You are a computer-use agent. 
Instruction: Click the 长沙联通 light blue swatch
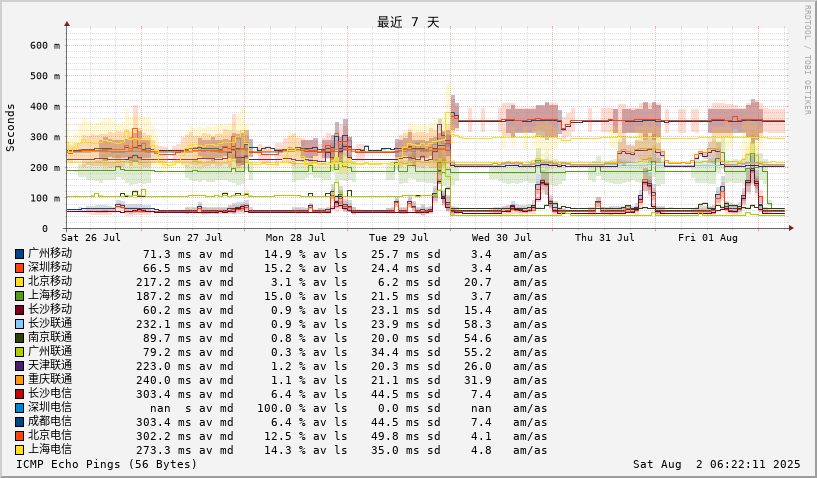[19, 324]
